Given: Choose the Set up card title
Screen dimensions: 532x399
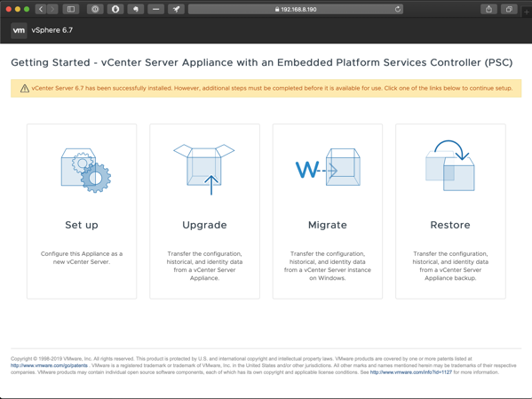Looking at the screenshot, I should [82, 225].
